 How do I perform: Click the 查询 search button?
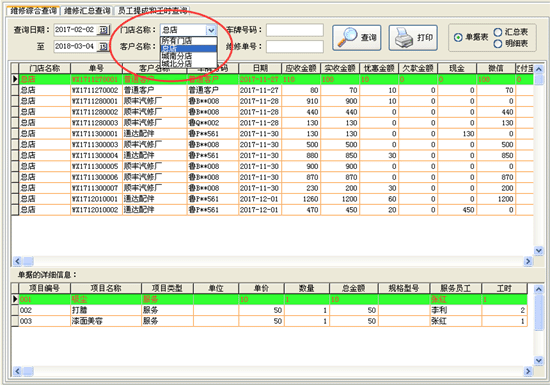click(x=356, y=38)
